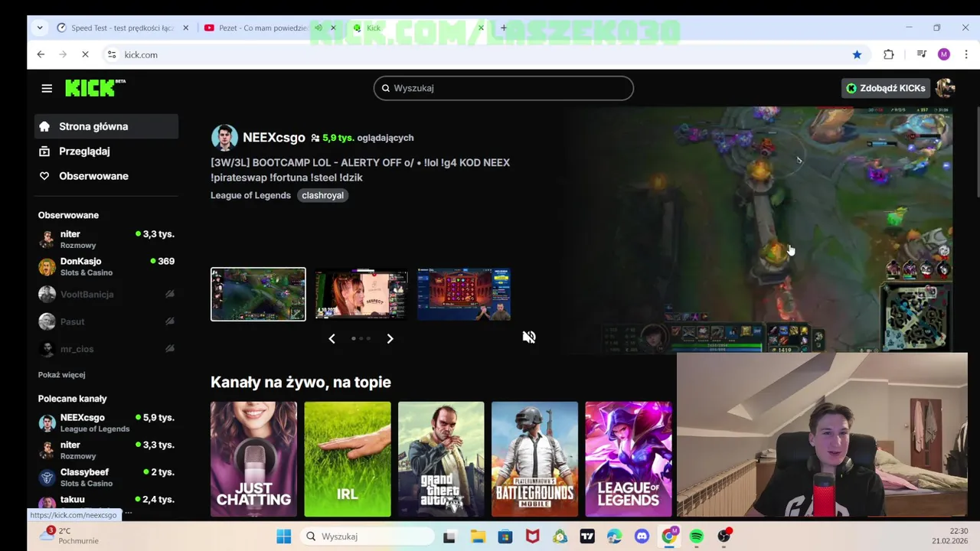Open Microsoft Store from taskbar
Viewport: 980px width, 551px height.
pos(505,536)
